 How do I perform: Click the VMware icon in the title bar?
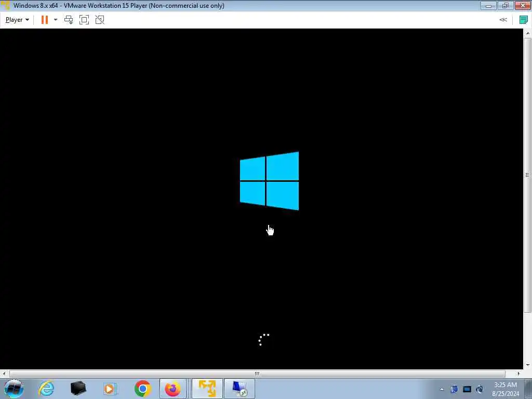point(5,5)
